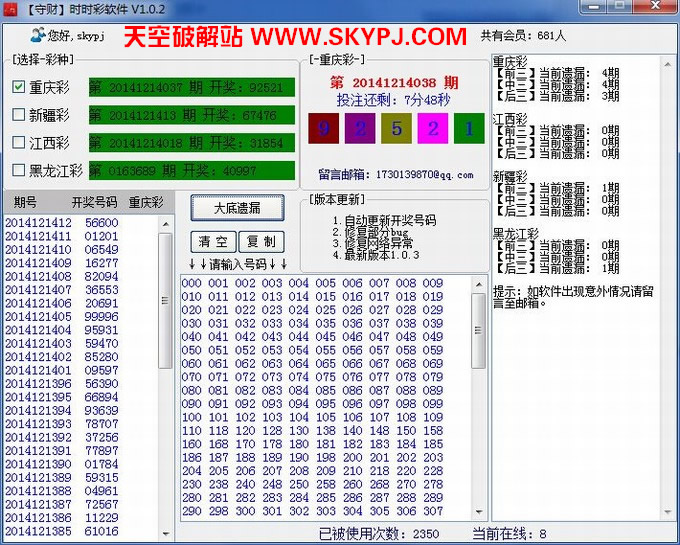The width and height of the screenshot is (680, 545).
Task: Enable the 新疆彩 checkbox
Action: tap(18, 115)
